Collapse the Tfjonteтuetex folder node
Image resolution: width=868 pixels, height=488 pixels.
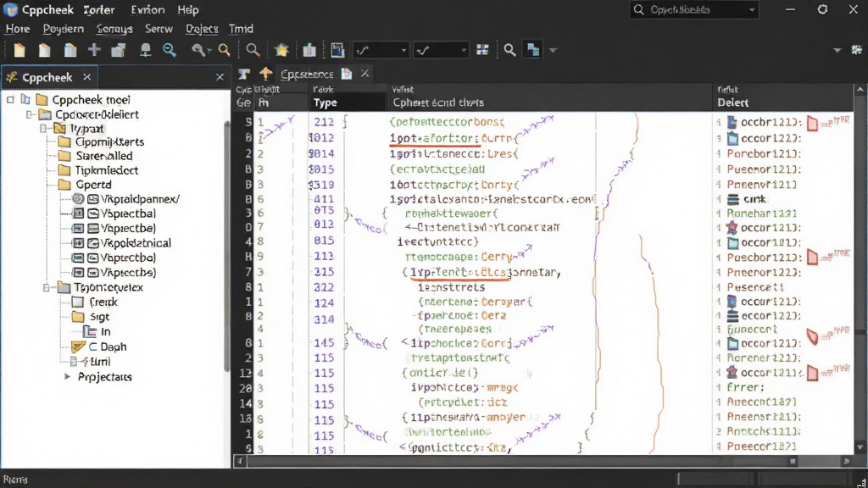click(x=47, y=287)
